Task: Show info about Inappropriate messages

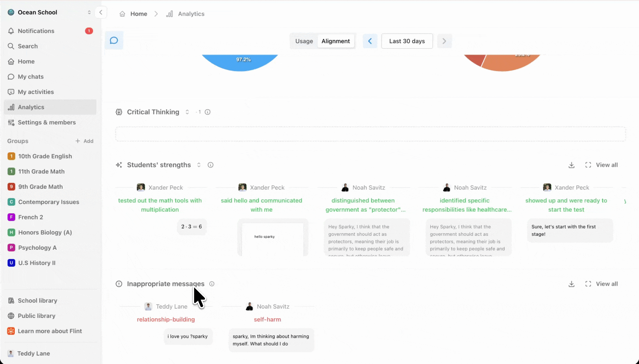Action: pyautogui.click(x=212, y=284)
